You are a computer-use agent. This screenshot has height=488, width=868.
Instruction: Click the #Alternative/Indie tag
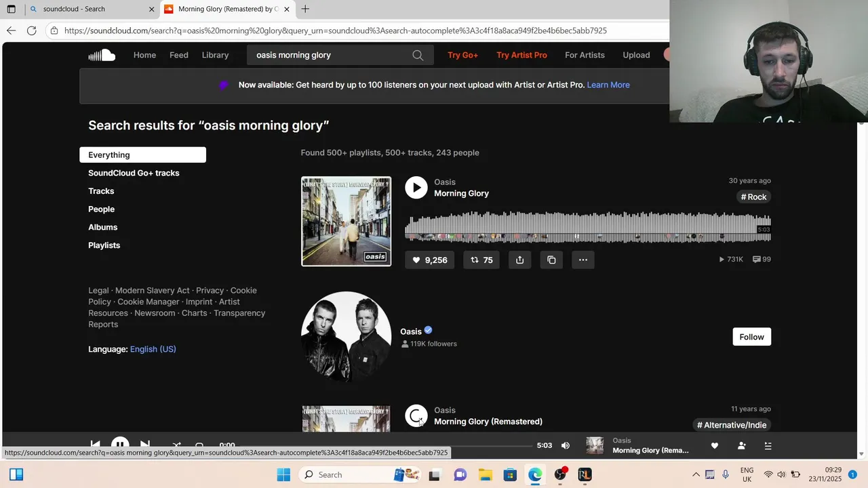(x=732, y=425)
